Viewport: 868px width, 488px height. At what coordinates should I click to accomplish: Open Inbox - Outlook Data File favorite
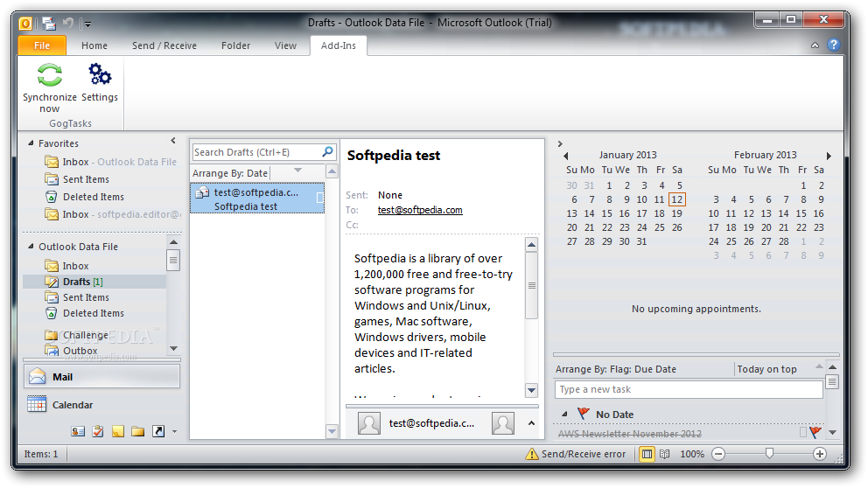click(111, 162)
